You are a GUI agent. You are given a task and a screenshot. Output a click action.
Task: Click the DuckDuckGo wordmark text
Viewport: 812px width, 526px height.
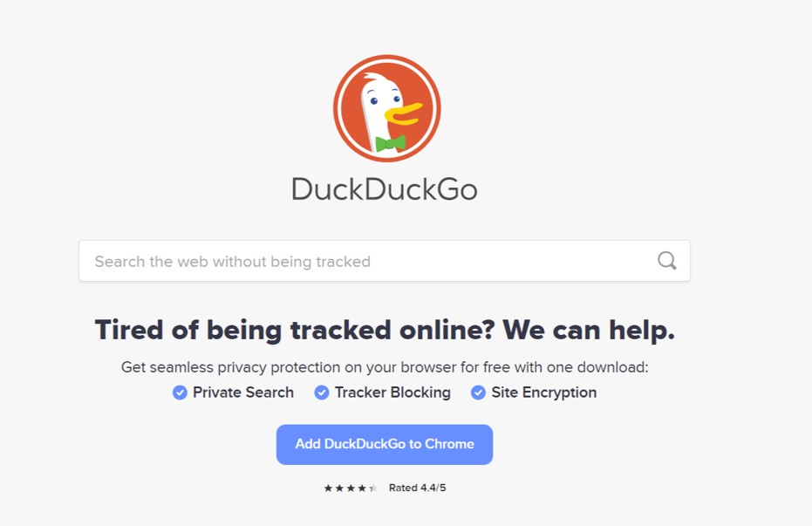[385, 189]
